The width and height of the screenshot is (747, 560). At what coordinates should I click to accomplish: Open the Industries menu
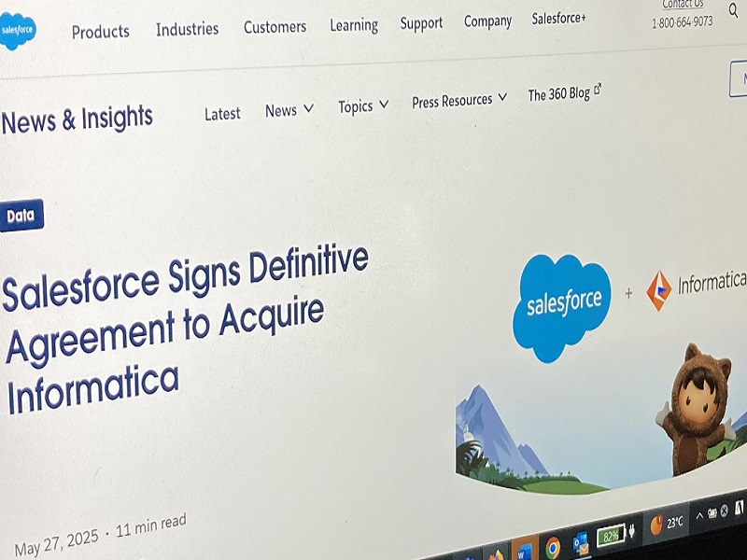point(188,30)
